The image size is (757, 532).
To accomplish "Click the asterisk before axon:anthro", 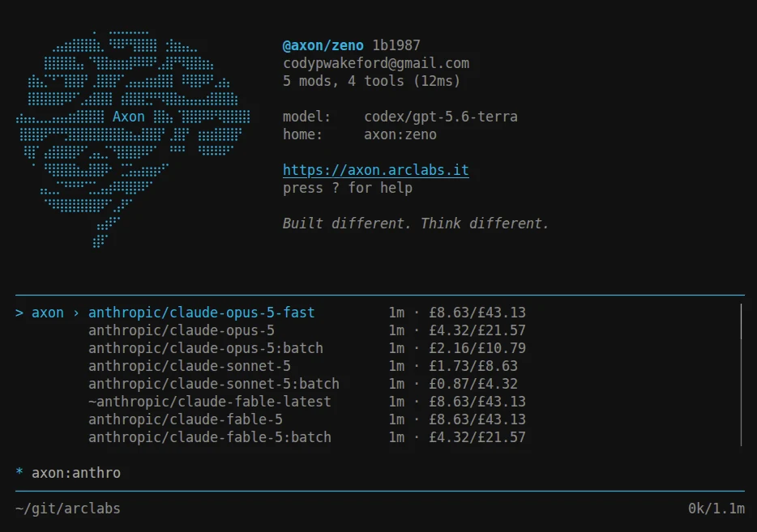I will tap(19, 472).
